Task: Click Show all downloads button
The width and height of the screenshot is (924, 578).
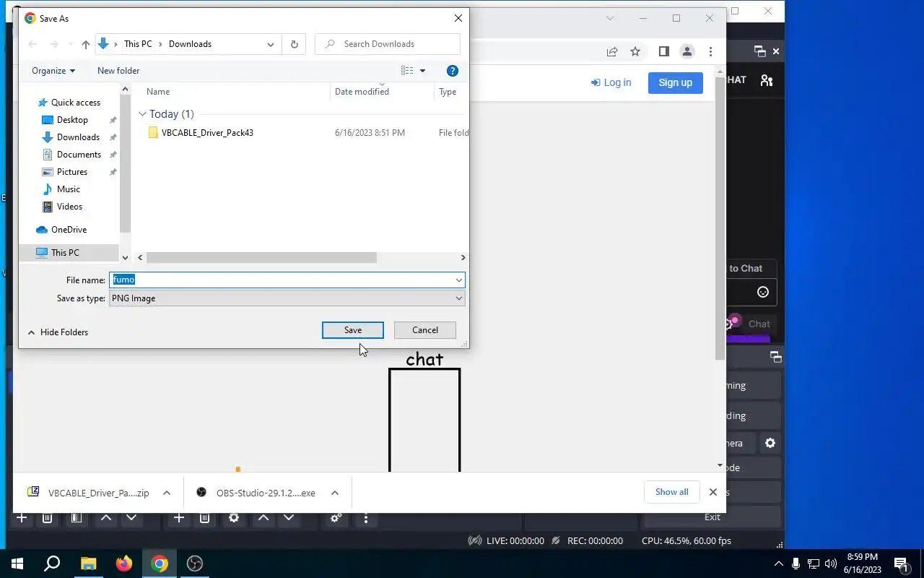Action: (x=672, y=492)
